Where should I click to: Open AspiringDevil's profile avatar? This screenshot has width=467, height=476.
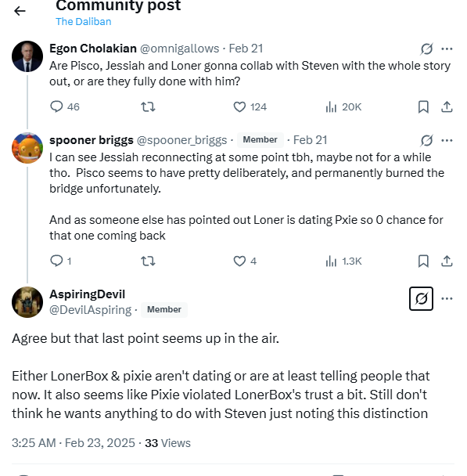(27, 302)
